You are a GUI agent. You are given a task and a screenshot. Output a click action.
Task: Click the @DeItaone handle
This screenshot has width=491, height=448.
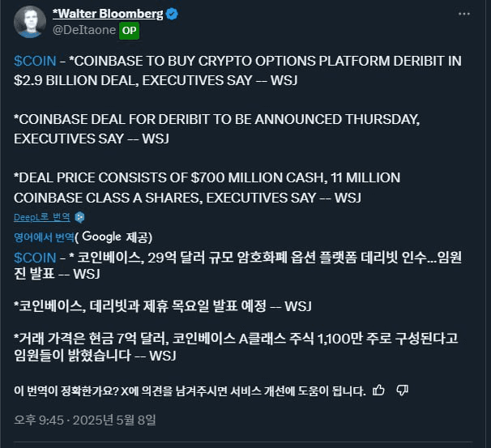pos(84,31)
